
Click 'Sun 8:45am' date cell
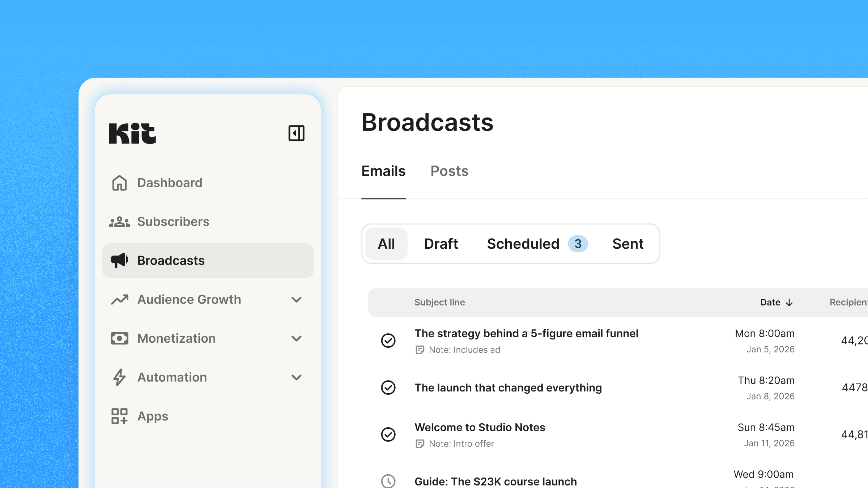pyautogui.click(x=766, y=427)
